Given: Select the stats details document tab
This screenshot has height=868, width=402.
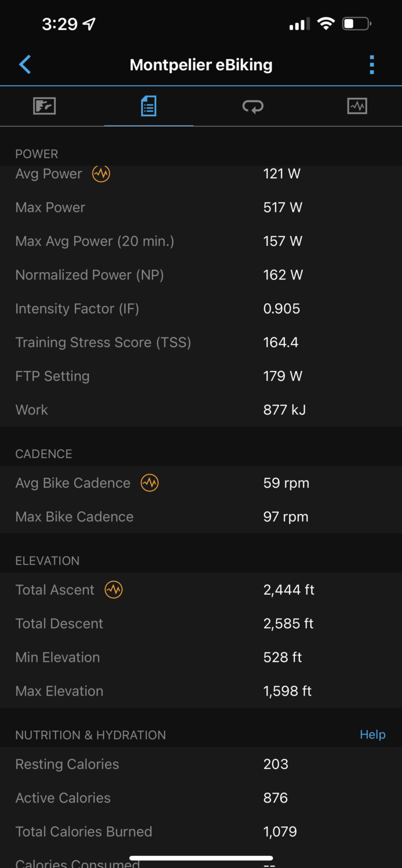Looking at the screenshot, I should point(149,106).
